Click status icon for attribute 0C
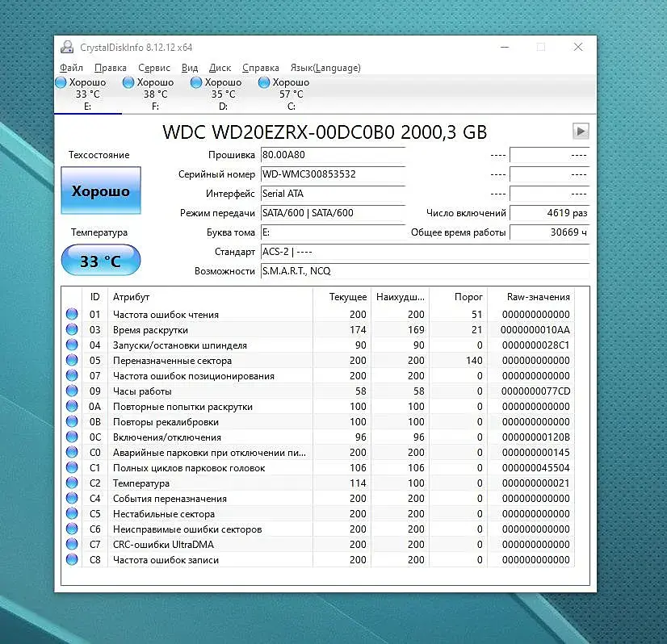Viewport: 667px width, 644px height. pyautogui.click(x=72, y=437)
